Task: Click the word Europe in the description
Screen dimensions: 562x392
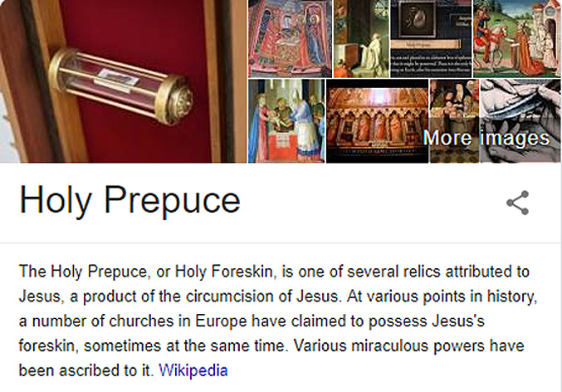Action: pyautogui.click(x=221, y=321)
